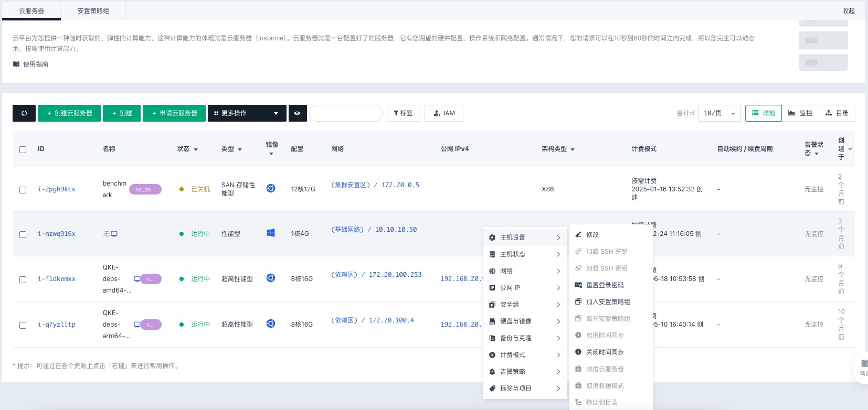Expand the 更多操作 dropdown
This screenshot has width=868, height=410.
coord(247,113)
